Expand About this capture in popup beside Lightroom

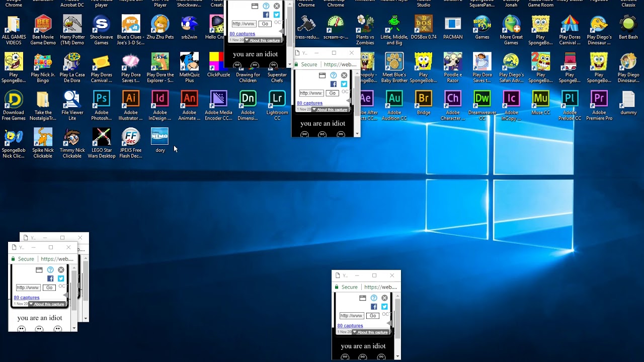[330, 110]
